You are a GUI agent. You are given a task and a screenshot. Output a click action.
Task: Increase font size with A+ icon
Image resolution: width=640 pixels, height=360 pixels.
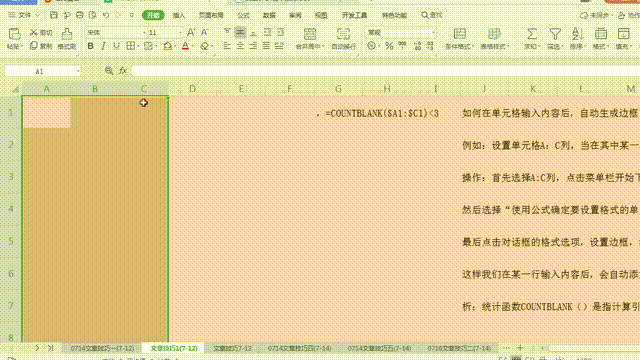tap(191, 32)
